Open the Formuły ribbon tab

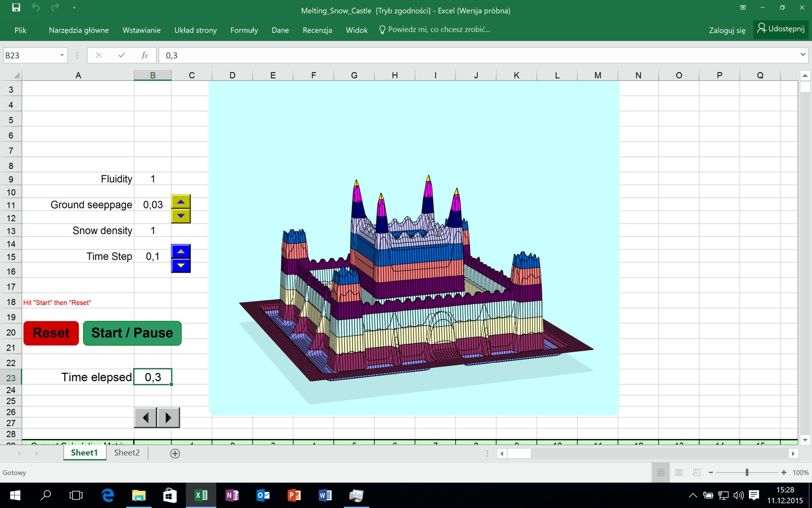pyautogui.click(x=244, y=30)
